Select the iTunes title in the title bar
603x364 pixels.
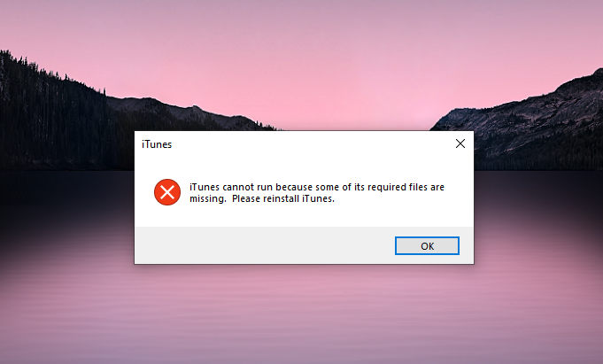point(157,144)
